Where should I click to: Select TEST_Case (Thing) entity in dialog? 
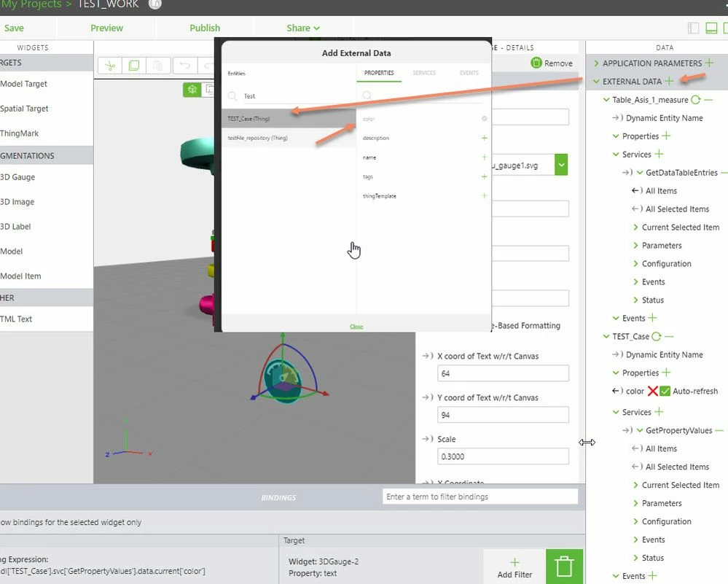[x=289, y=118]
